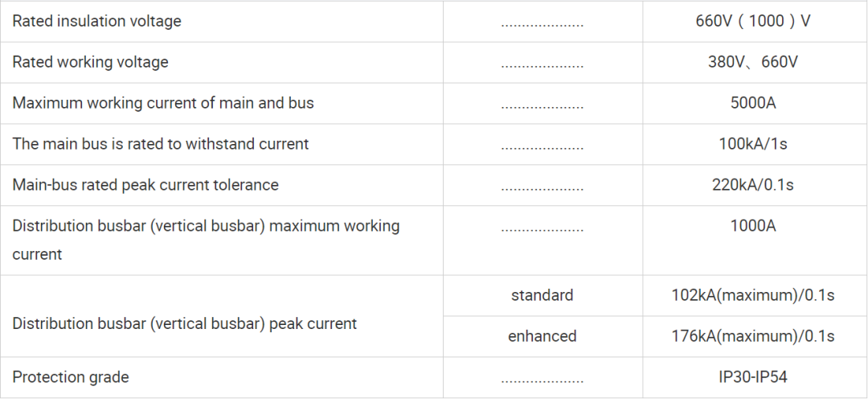Click the 'Rated working voltage' row label
The height and width of the screenshot is (399, 868).
pos(90,62)
